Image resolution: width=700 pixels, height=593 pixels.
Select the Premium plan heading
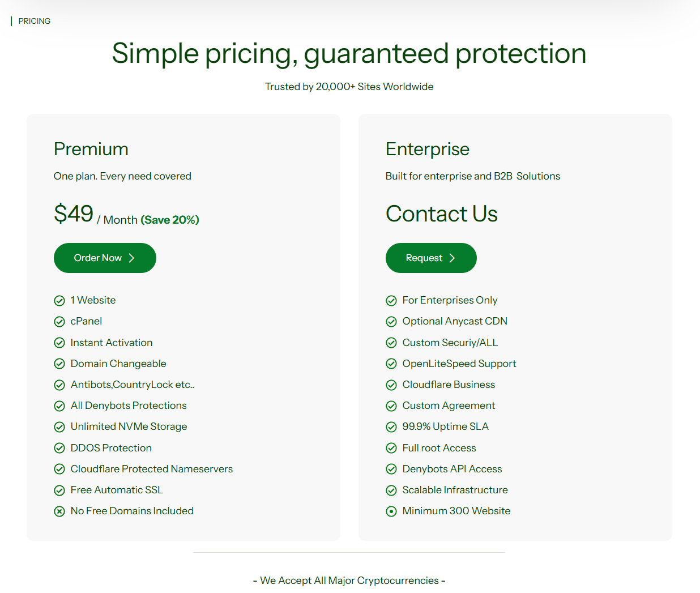coord(91,149)
